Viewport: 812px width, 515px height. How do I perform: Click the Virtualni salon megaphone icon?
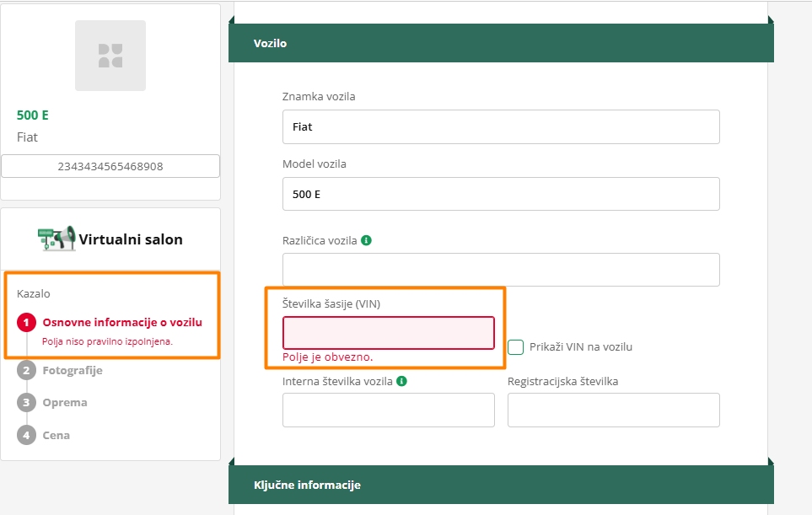click(x=56, y=239)
